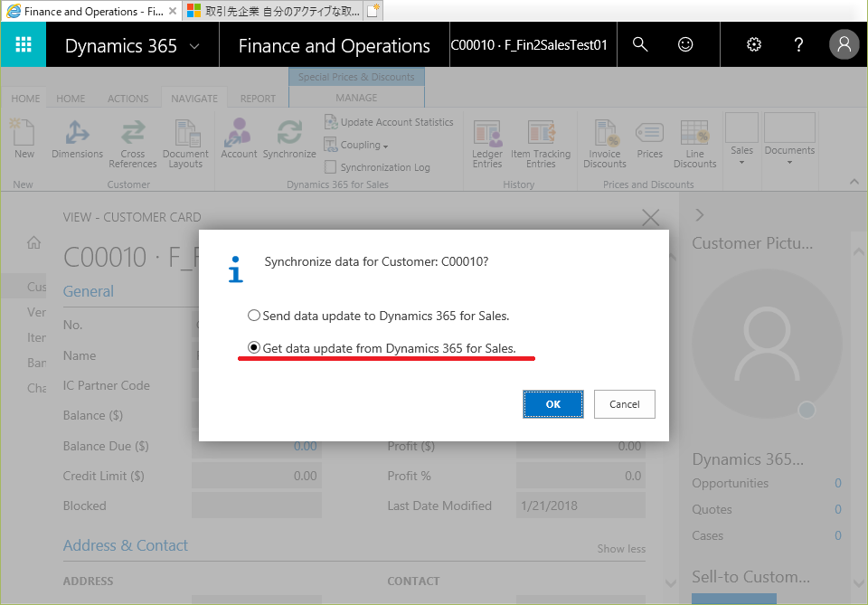This screenshot has width=868, height=605.
Task: Select Send data update to Dynamics 365
Action: pyautogui.click(x=378, y=316)
